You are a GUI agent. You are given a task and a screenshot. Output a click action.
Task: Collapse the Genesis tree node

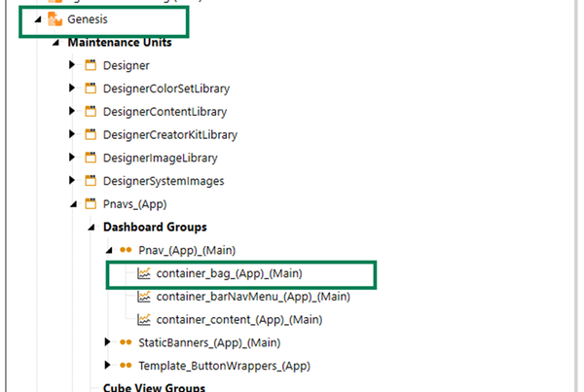(37, 19)
